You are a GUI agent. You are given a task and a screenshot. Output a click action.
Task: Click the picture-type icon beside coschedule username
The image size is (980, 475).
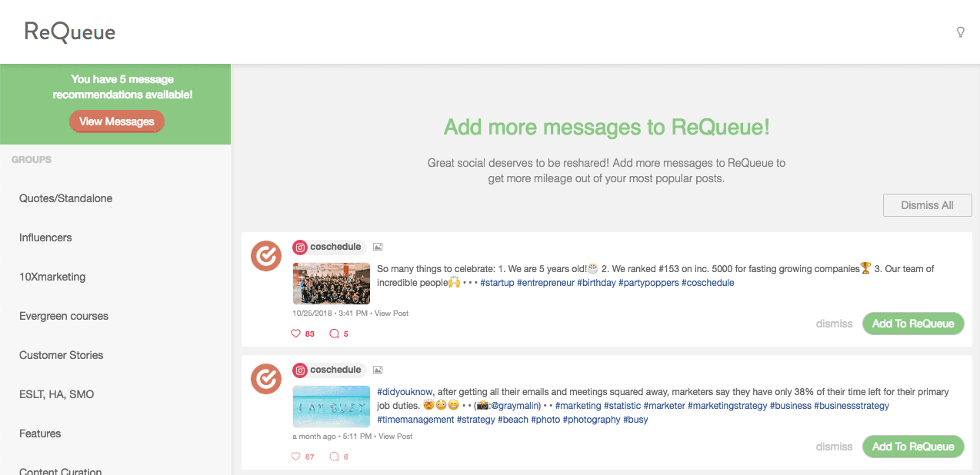(x=377, y=247)
